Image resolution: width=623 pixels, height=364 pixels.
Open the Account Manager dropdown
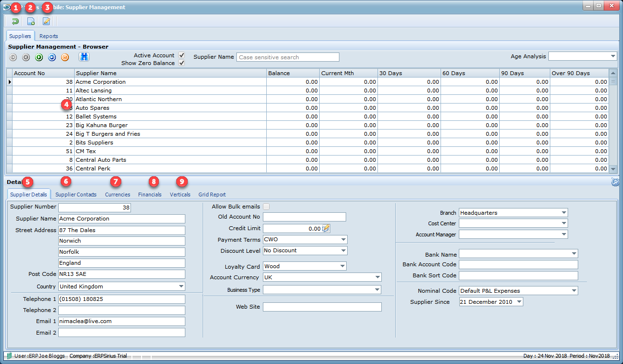point(564,234)
